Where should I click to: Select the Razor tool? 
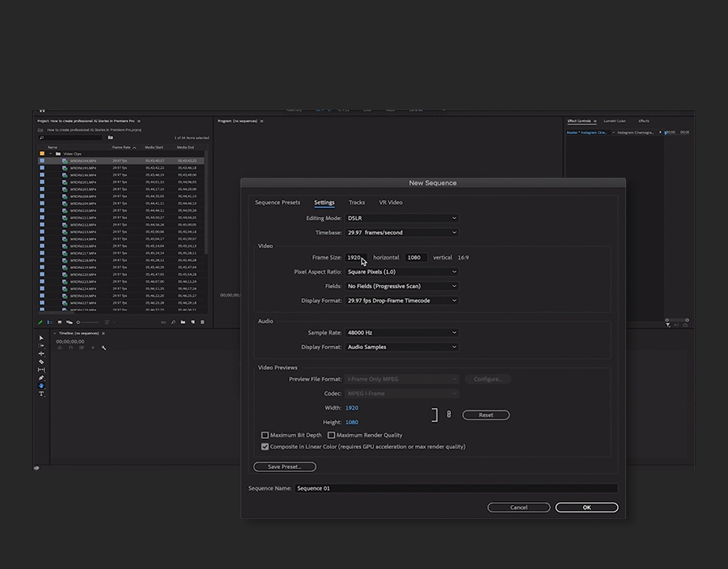[41, 362]
